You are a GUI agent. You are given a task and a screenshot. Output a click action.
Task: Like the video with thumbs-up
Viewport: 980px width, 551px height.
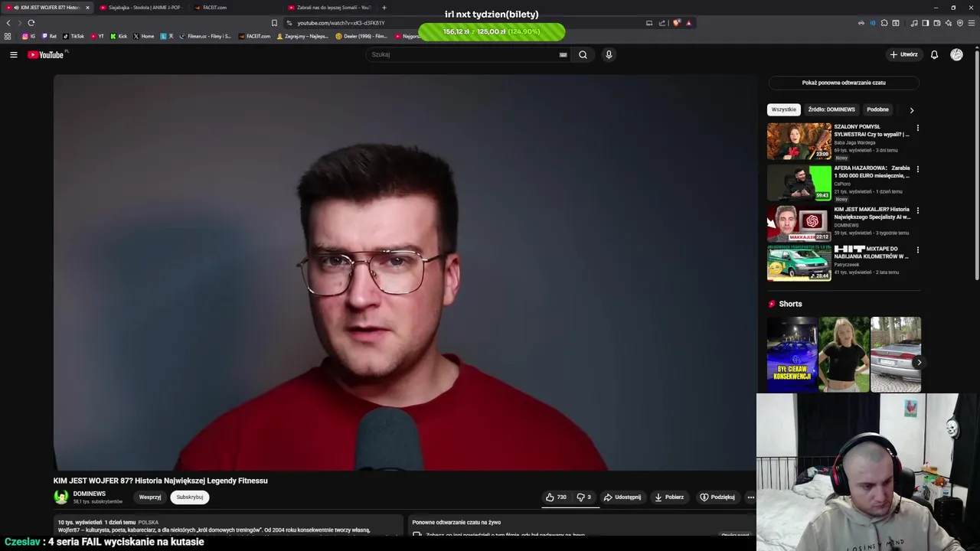click(556, 497)
